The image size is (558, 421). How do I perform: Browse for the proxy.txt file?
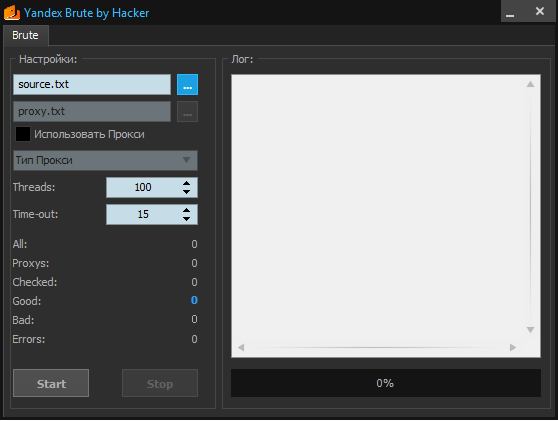click(x=187, y=112)
